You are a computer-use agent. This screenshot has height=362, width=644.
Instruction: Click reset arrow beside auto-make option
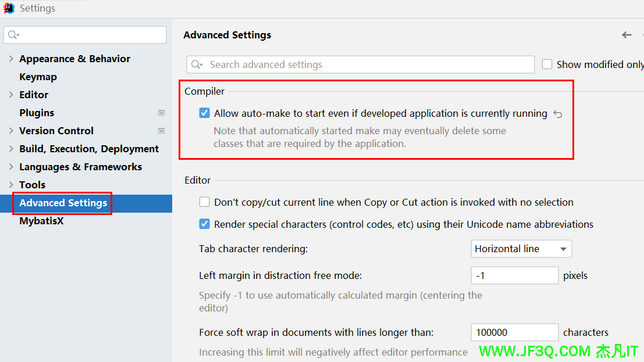[x=557, y=114]
